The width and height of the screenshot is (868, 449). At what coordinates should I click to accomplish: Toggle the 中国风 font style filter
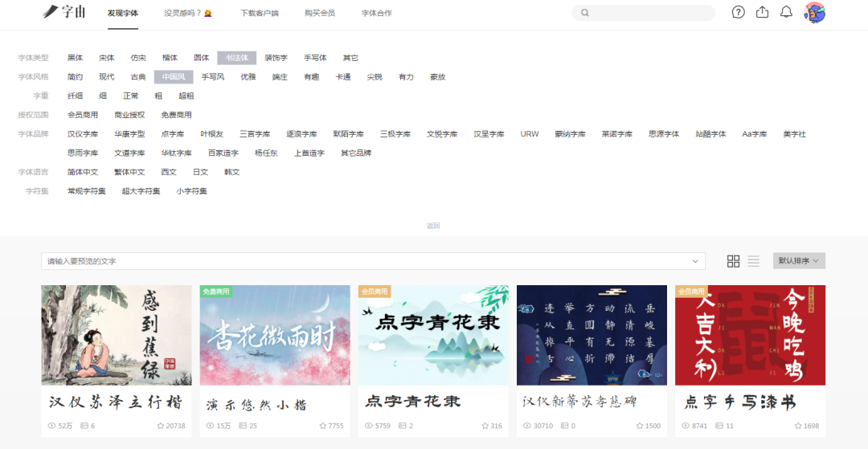coord(174,77)
